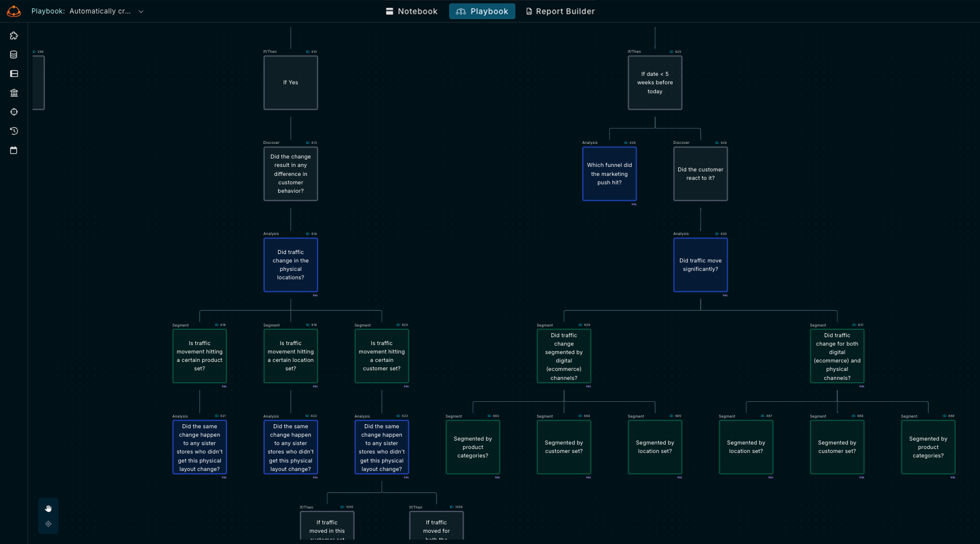Switch to the Report Builder tab
Screen dimensions: 980x544
pyautogui.click(x=560, y=11)
